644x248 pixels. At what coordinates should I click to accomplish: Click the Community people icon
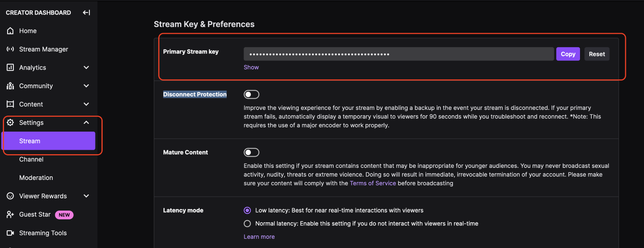[10, 86]
